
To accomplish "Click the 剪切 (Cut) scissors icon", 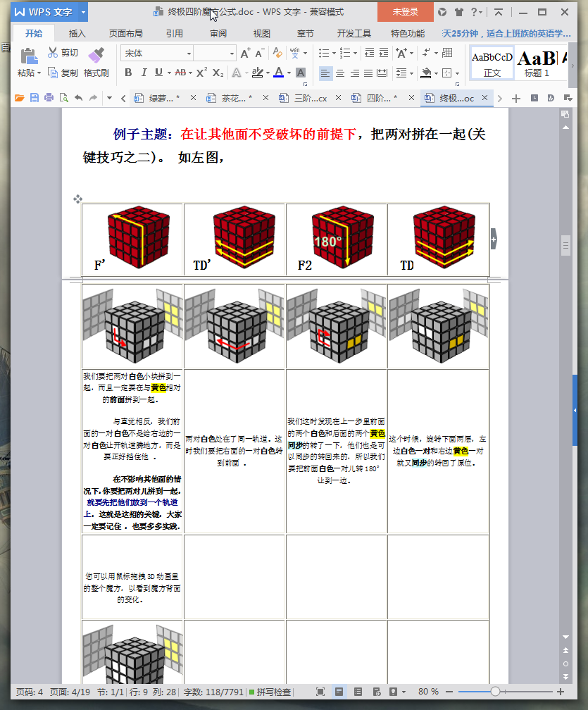I will [52, 52].
